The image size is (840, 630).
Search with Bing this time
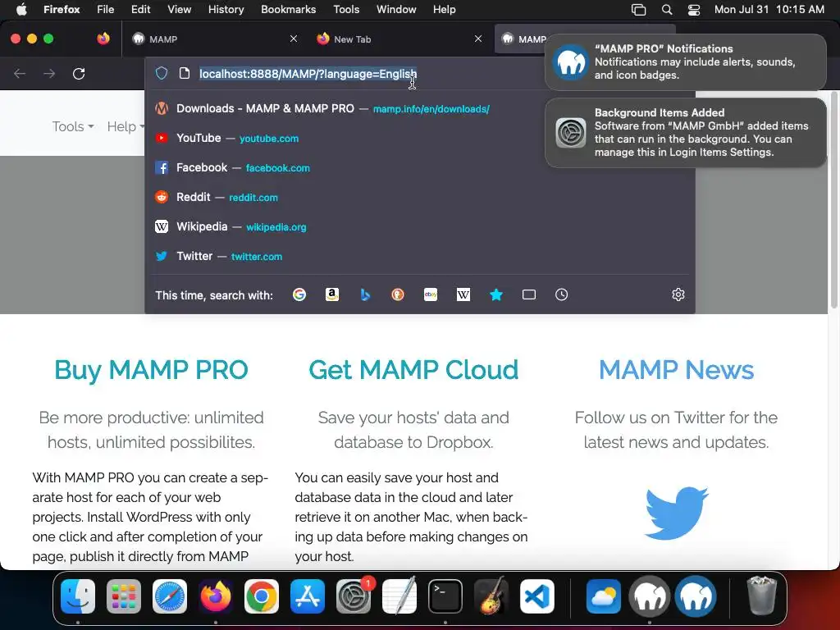pos(365,294)
